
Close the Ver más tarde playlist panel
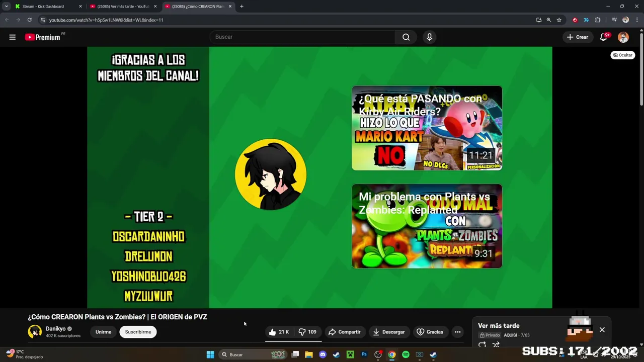click(602, 330)
